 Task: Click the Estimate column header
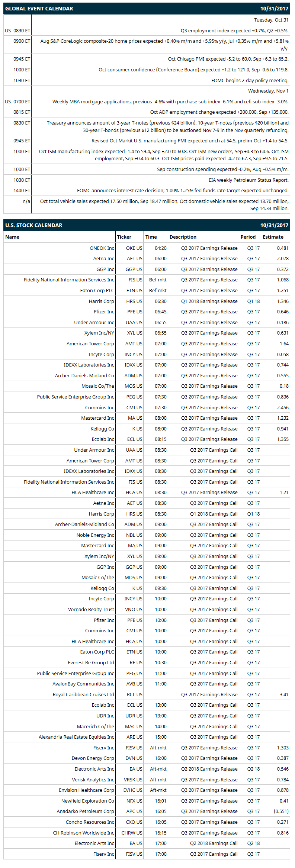tap(273, 237)
